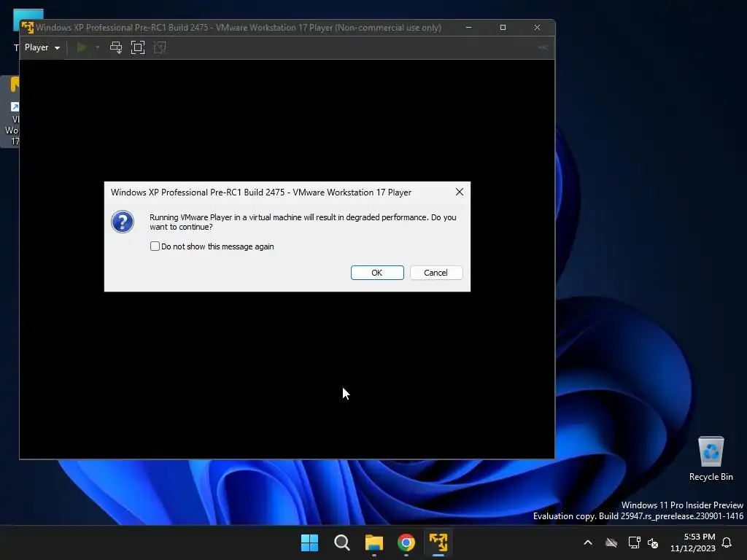Open File Explorer from the taskbar
Viewport: 747px width, 560px height.
(374, 542)
